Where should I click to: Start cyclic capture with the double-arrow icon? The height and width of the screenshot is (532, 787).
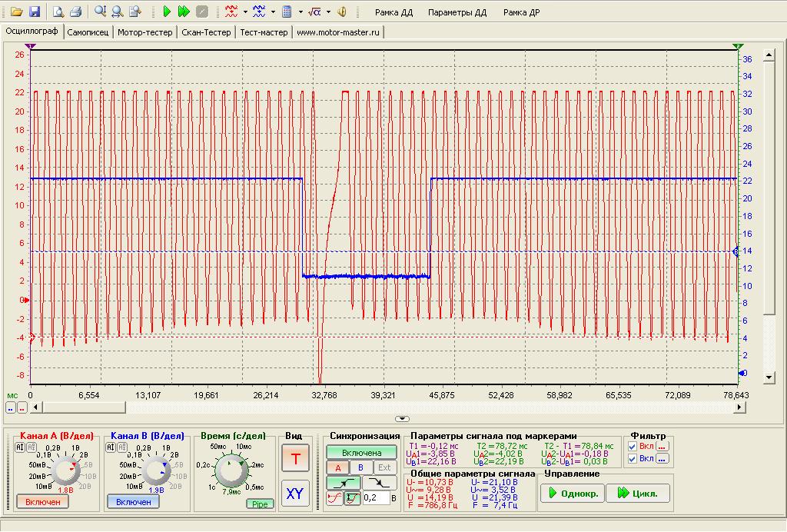pos(184,12)
